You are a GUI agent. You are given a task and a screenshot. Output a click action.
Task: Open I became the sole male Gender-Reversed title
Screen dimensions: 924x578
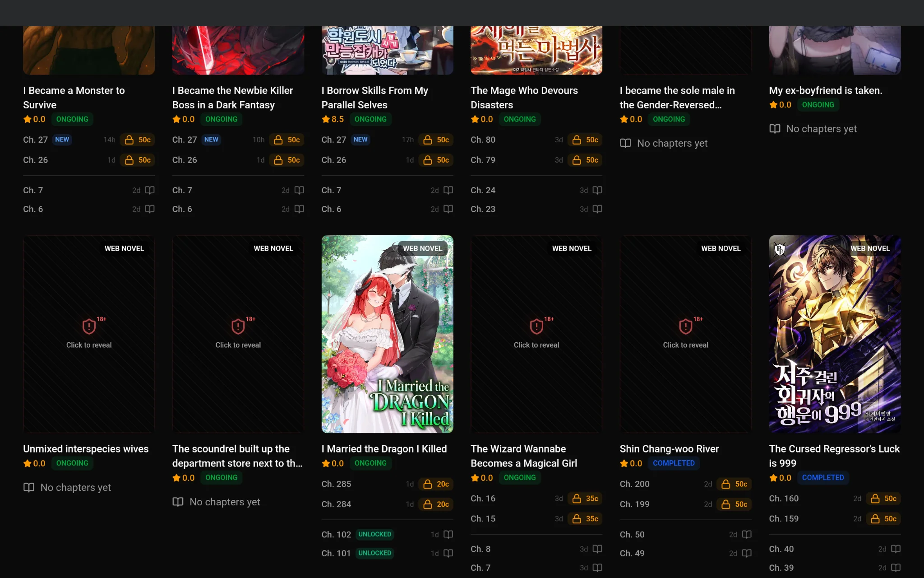click(x=677, y=98)
